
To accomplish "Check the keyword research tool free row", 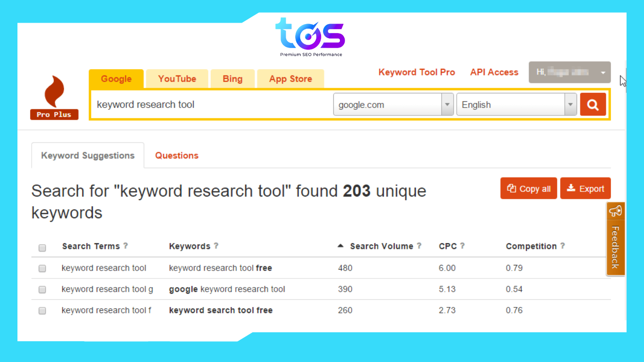I will coord(42,268).
